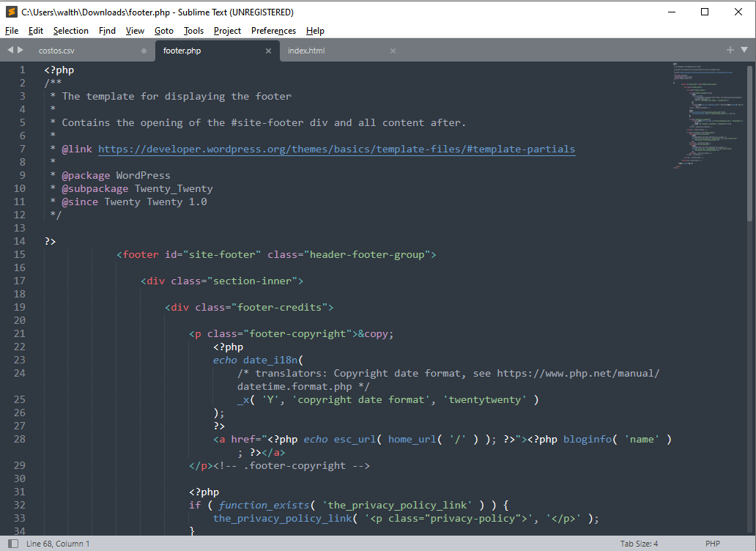This screenshot has width=756, height=551.
Task: Open the Project menu
Action: [227, 31]
